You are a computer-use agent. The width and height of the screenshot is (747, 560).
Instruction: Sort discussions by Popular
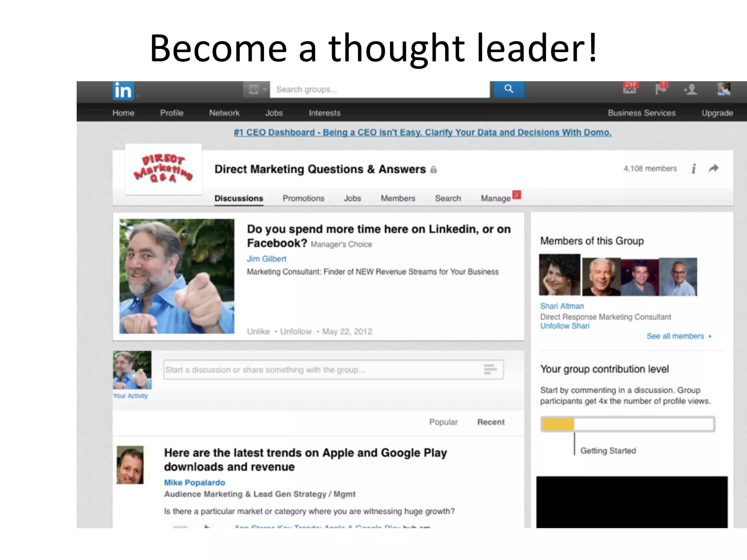click(x=443, y=422)
